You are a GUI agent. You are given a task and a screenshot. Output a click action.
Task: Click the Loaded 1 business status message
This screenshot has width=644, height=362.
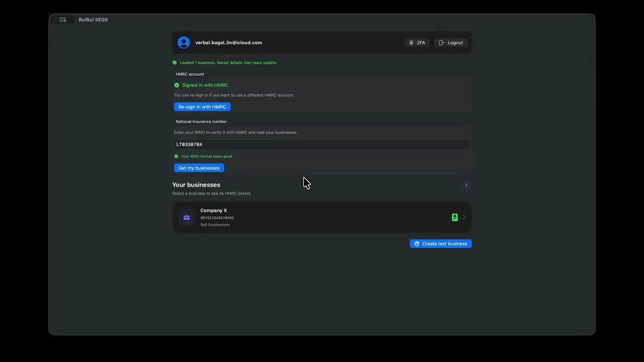(x=228, y=63)
